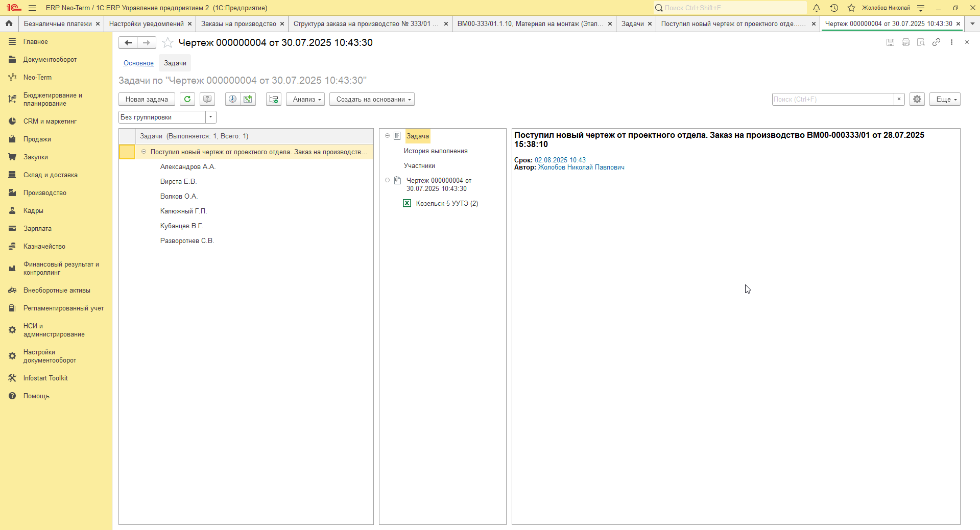The image size is (980, 530).
Task: Click the green-plus grid toolbar icon
Action: (x=248, y=99)
